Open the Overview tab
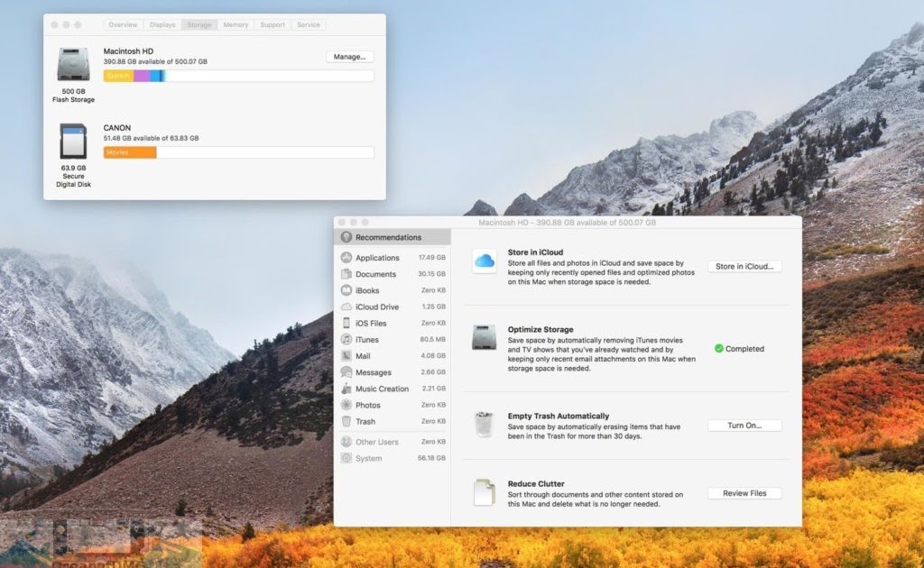The image size is (924, 568). [x=123, y=24]
